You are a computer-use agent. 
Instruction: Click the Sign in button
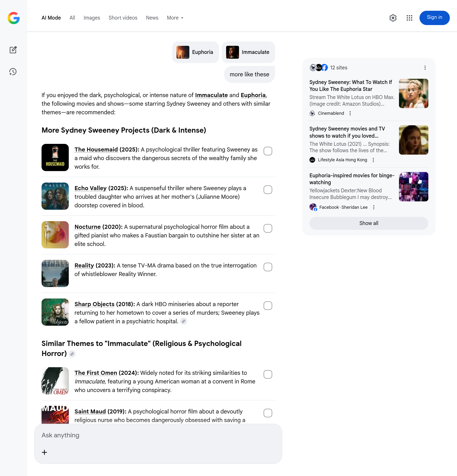pyautogui.click(x=434, y=18)
